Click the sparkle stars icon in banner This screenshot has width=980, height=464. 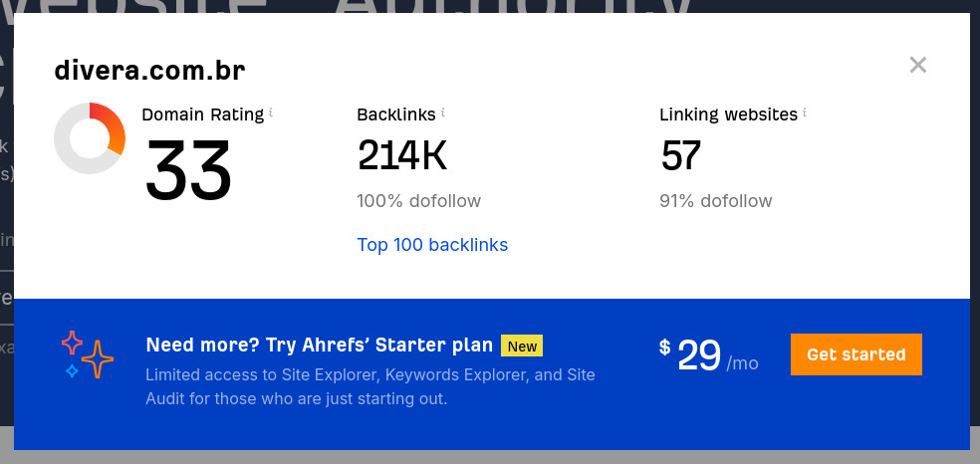click(x=88, y=354)
